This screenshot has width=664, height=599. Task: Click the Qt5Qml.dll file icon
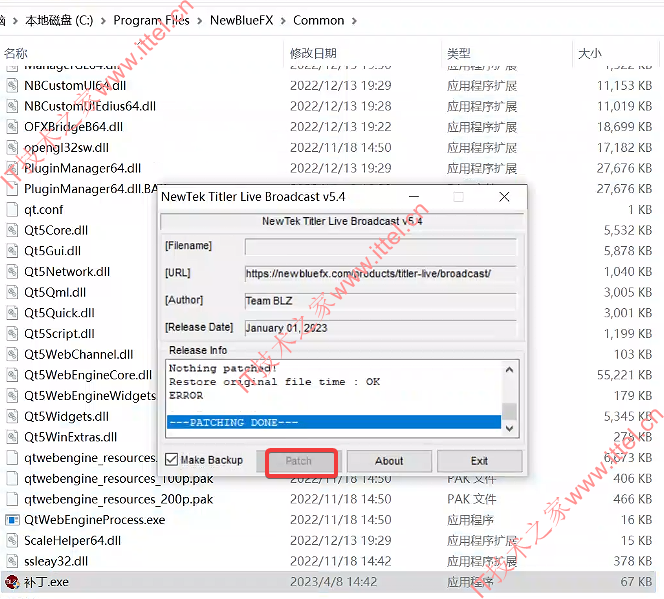click(x=12, y=293)
